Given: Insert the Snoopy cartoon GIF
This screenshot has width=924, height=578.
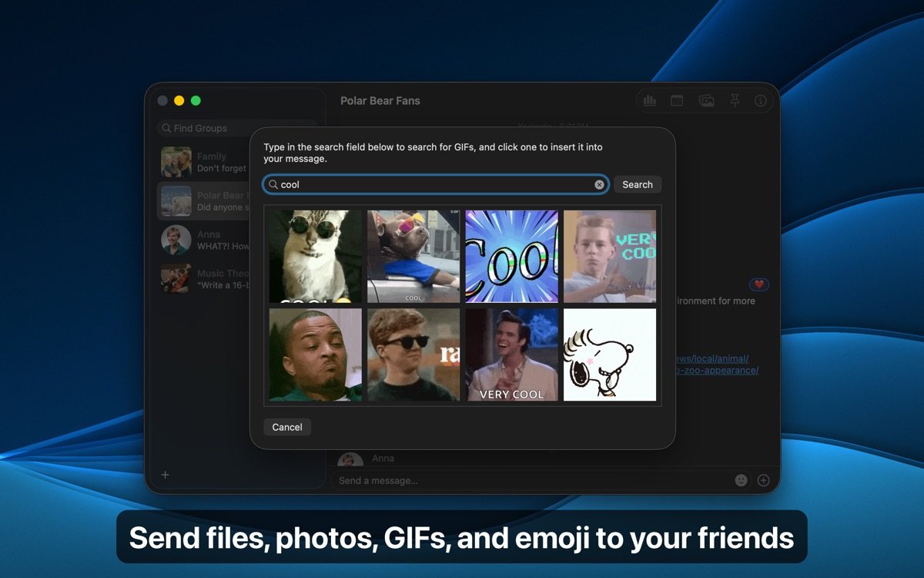Looking at the screenshot, I should (610, 355).
